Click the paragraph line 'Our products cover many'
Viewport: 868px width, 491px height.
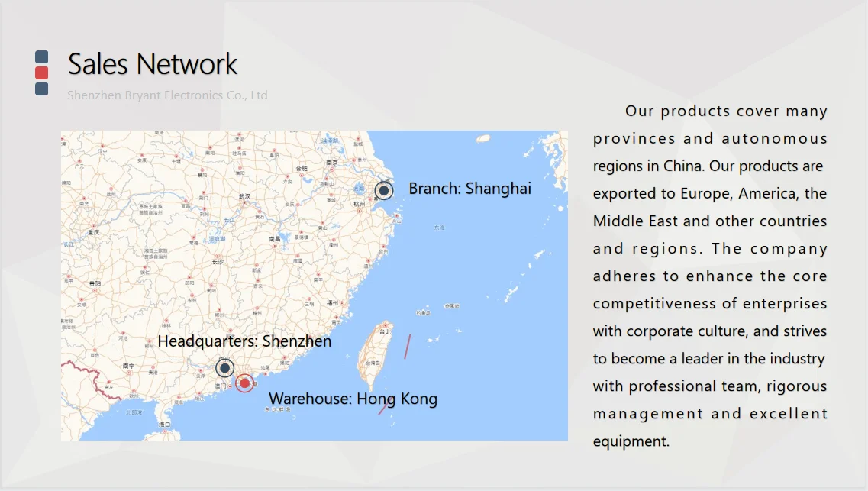pos(726,111)
